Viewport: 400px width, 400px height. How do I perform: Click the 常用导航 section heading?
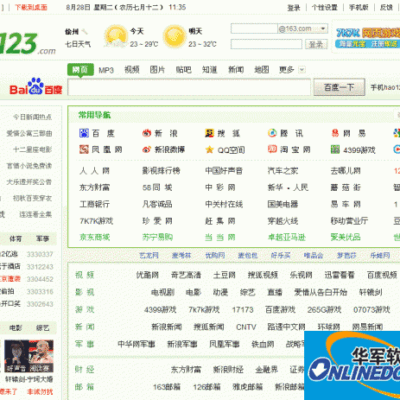[94, 115]
